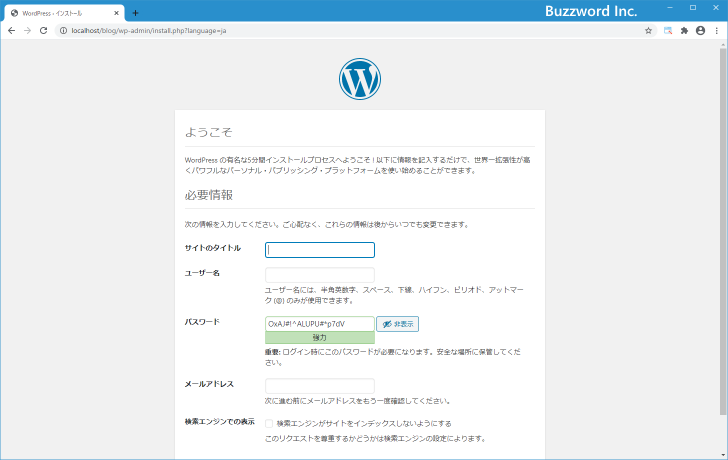Click the browser forward arrow

[27, 31]
